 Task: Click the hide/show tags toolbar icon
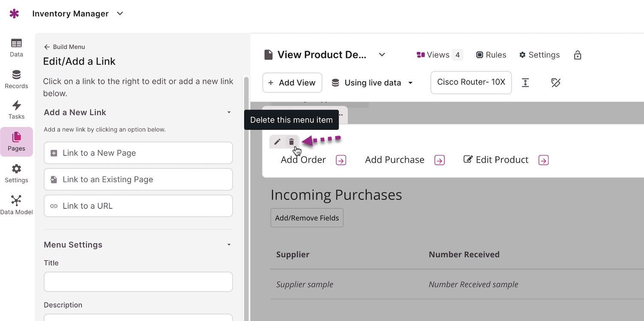point(556,83)
